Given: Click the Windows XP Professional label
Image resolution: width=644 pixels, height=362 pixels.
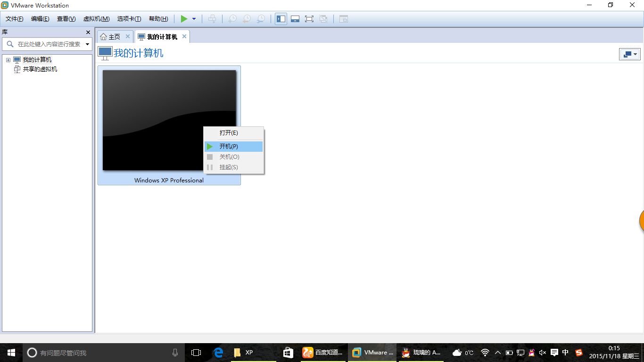Looking at the screenshot, I should click(169, 180).
